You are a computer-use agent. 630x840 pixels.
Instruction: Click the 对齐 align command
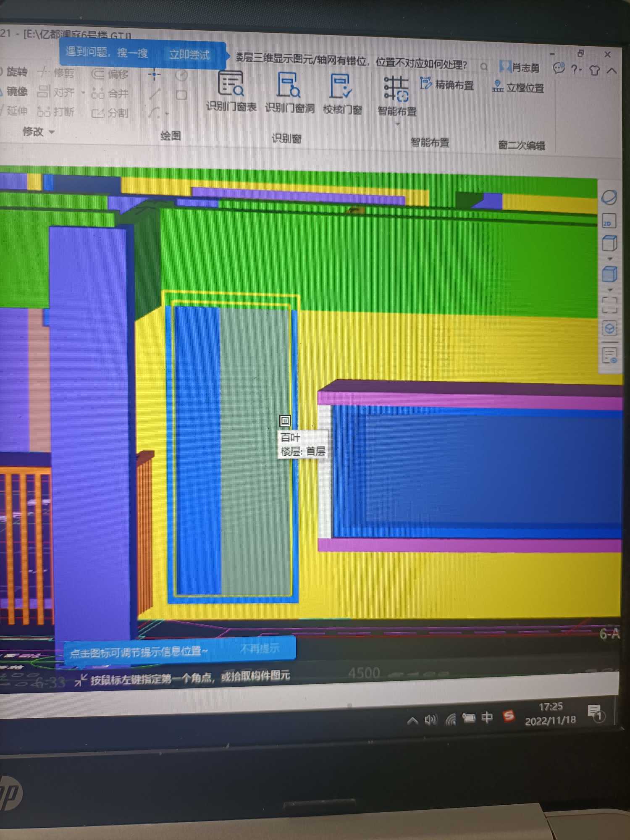tap(56, 92)
